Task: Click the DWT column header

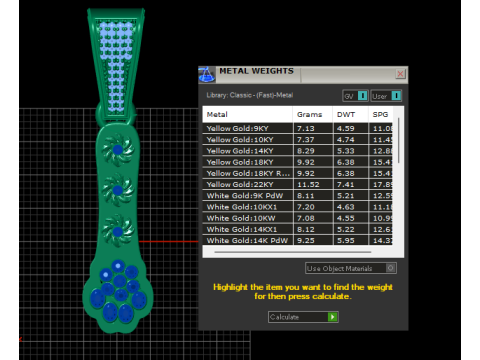Action: point(350,115)
